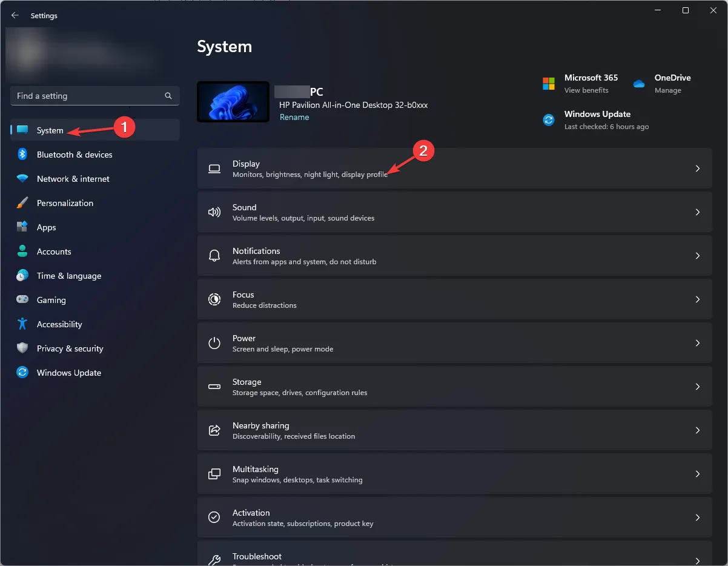Viewport: 728px width, 566px height.
Task: Click the Troubleshoot wrench icon
Action: coord(214,559)
